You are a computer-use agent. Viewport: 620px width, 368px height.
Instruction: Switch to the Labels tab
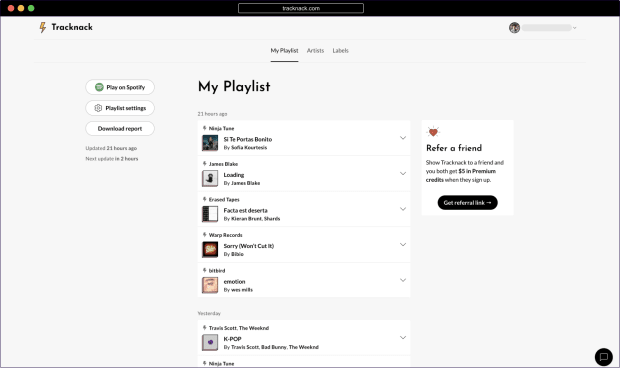[x=340, y=51]
